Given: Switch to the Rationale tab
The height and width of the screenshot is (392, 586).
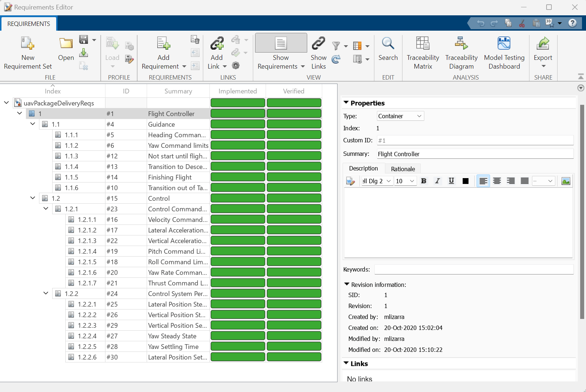Looking at the screenshot, I should (402, 169).
